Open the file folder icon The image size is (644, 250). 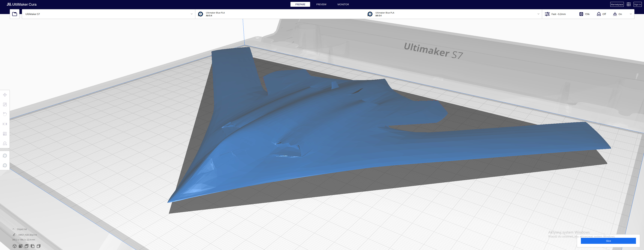(x=14, y=14)
